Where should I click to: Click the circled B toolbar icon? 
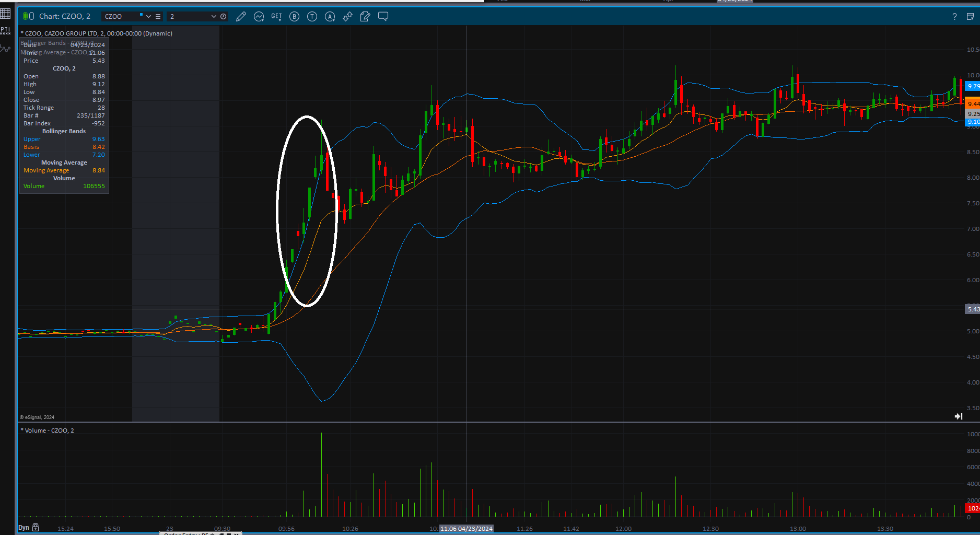[x=294, y=17]
